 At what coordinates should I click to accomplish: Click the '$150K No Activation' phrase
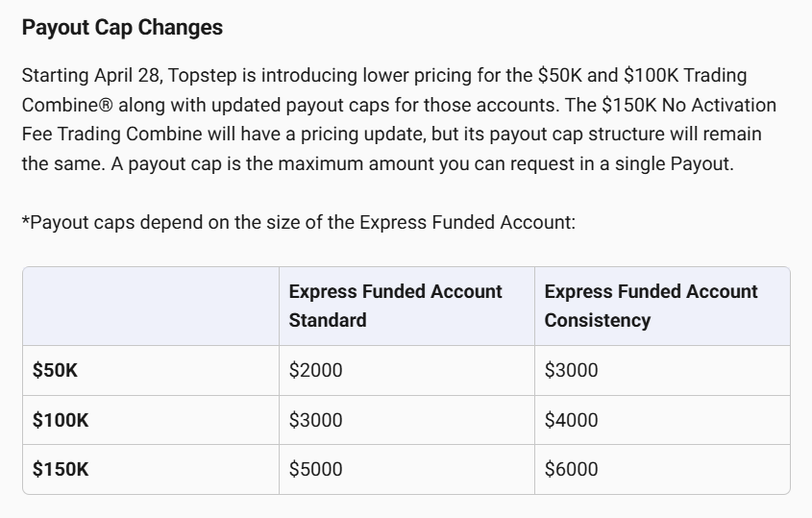tap(689, 105)
